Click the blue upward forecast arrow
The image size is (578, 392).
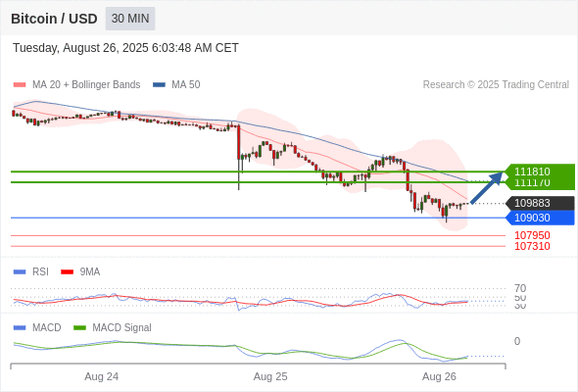tap(487, 187)
